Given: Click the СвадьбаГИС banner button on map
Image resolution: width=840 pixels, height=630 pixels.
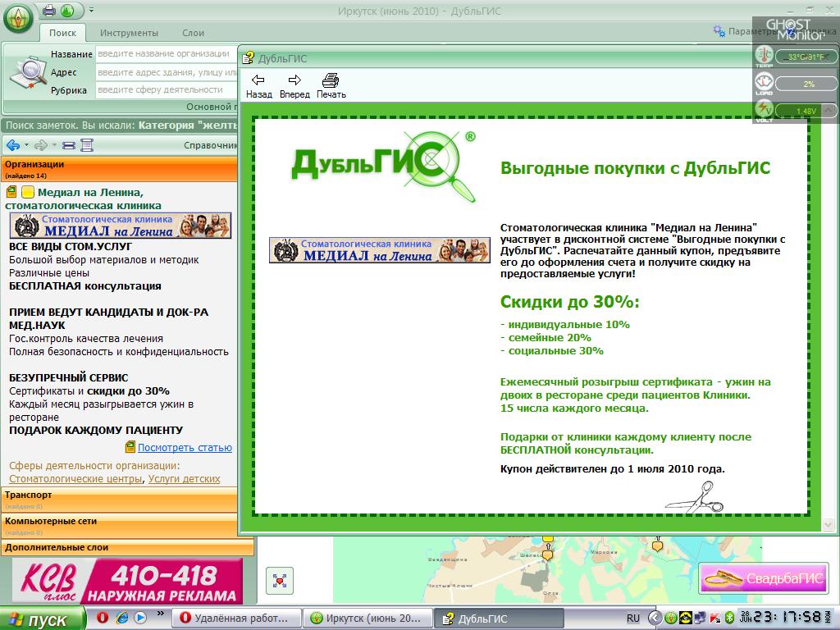Looking at the screenshot, I should (x=764, y=578).
